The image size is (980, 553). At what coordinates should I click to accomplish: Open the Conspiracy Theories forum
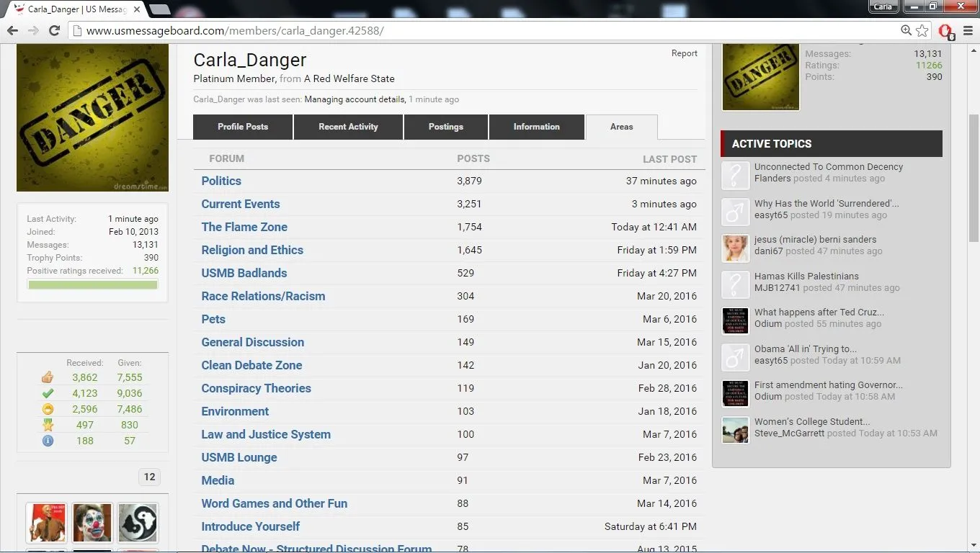(256, 388)
